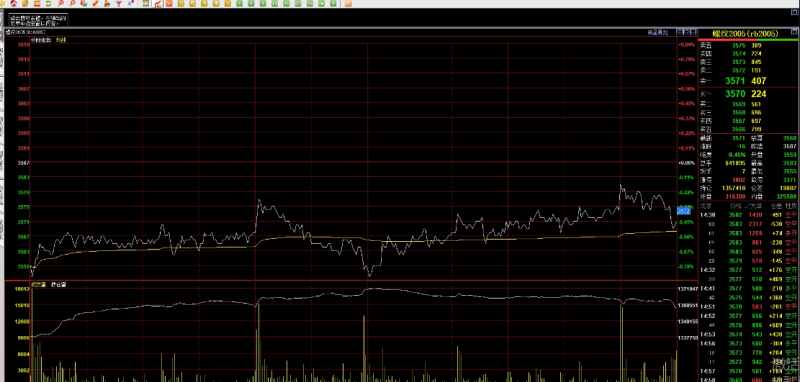Open the quote table grid icon
This screenshot has width=800, height=382.
tap(146, 3)
